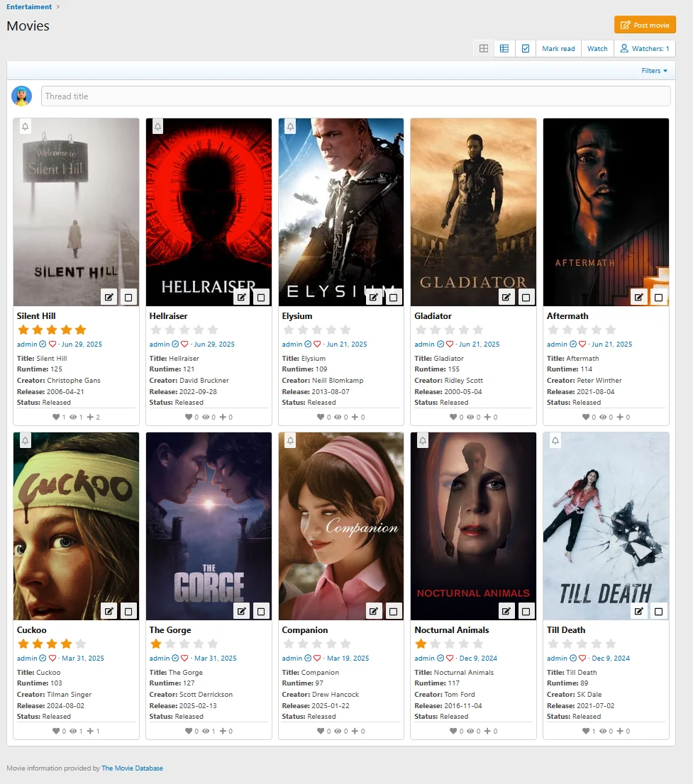Click the edit icon on Cuckoo poster
Screen dimensions: 693x784
coord(109,611)
